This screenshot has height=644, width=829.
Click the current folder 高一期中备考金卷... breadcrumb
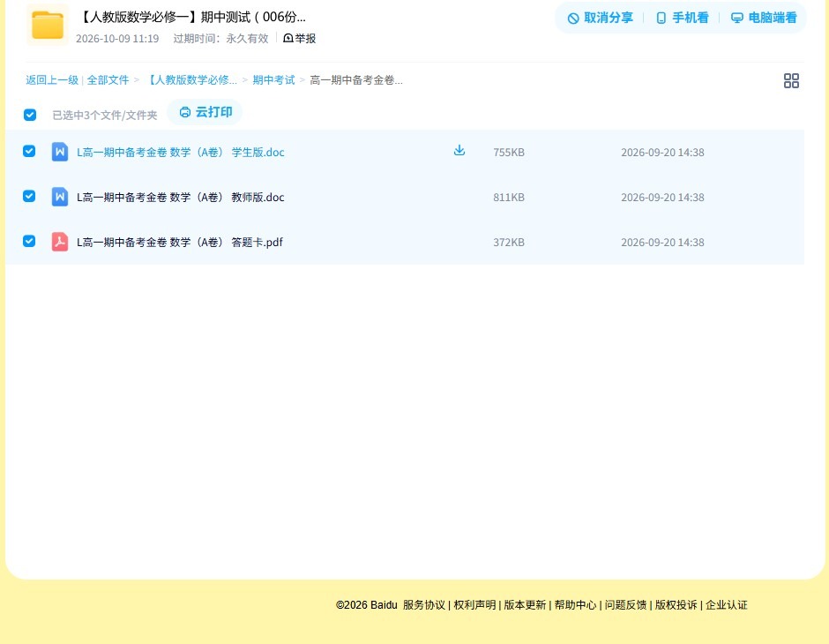click(356, 80)
